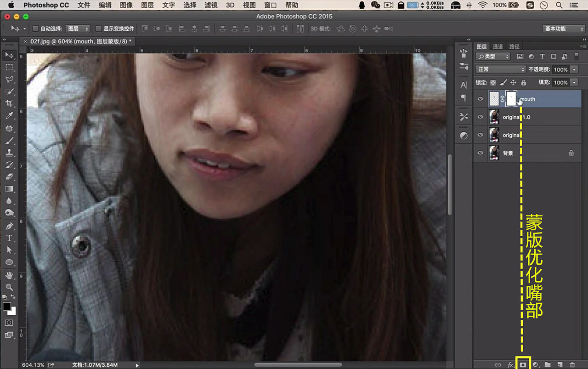Select the mouth layer mask thumbnail
The height and width of the screenshot is (369, 588).
tap(511, 99)
